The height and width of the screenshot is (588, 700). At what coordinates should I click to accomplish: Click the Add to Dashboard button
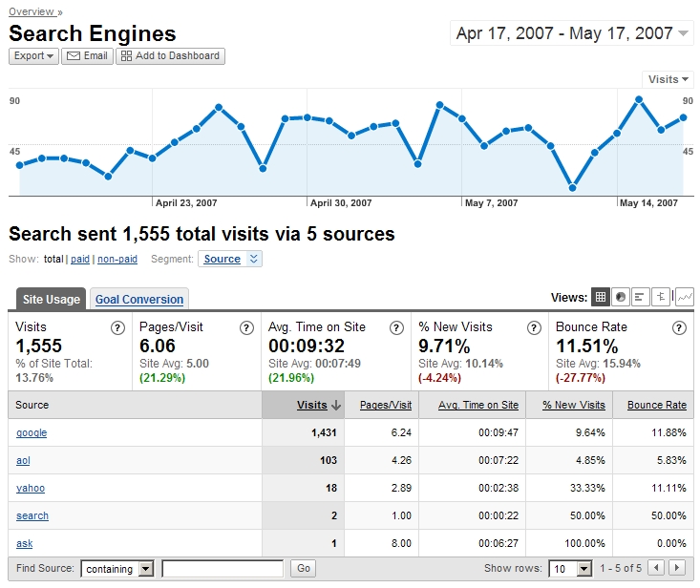pos(170,56)
